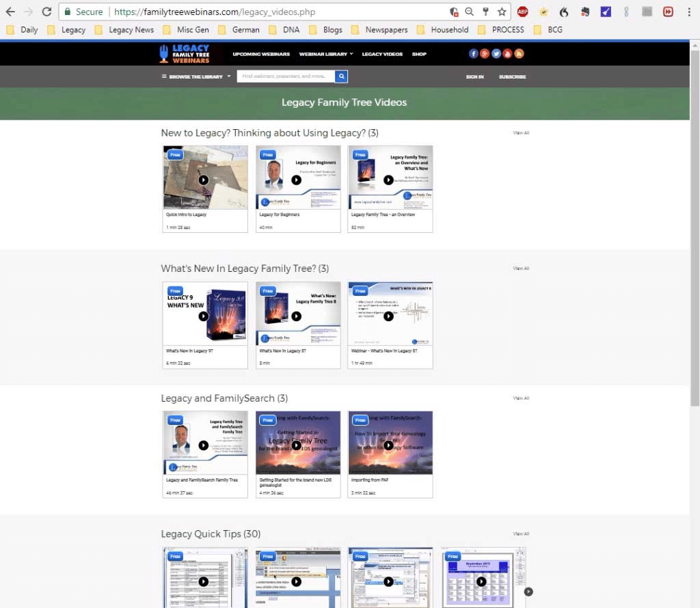Open the RSS feed icon

pyautogui.click(x=519, y=53)
